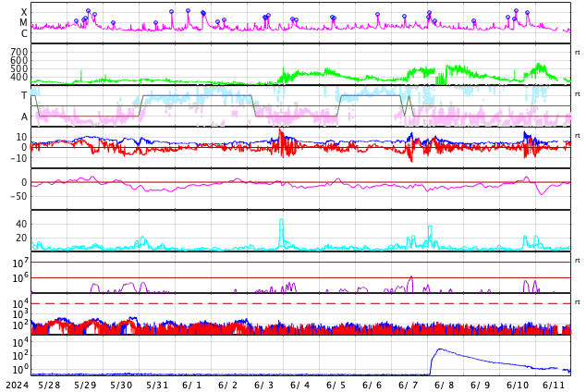
Task: Click the A sector polarity label
Action: point(24,117)
